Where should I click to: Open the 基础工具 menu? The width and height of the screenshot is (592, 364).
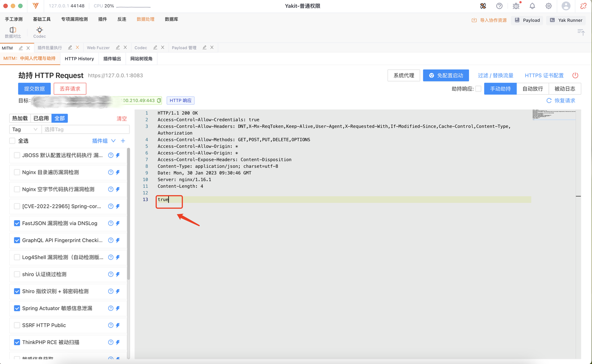pyautogui.click(x=42, y=19)
